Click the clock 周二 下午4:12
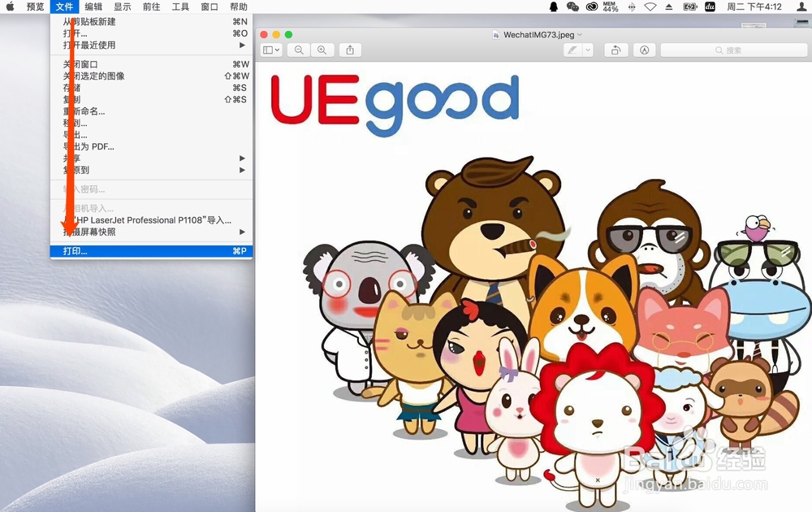 point(754,7)
